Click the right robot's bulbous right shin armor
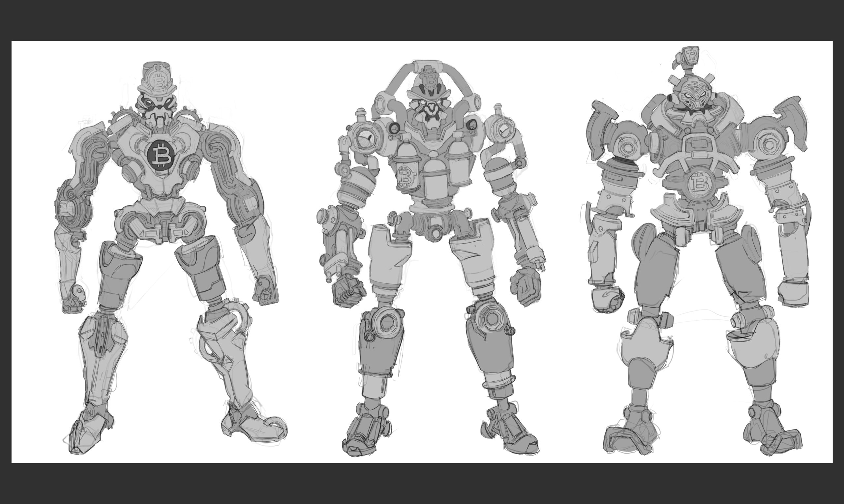This screenshot has width=844, height=504. pyautogui.click(x=754, y=348)
